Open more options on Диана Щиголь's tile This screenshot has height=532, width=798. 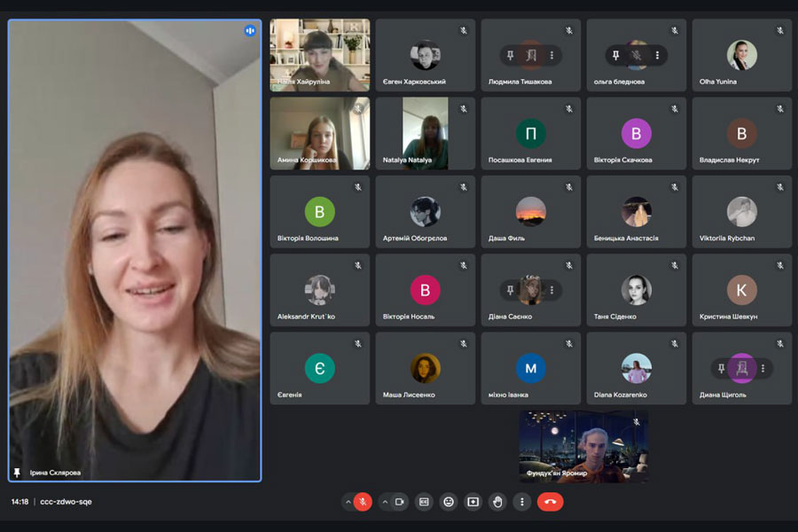[x=763, y=368]
